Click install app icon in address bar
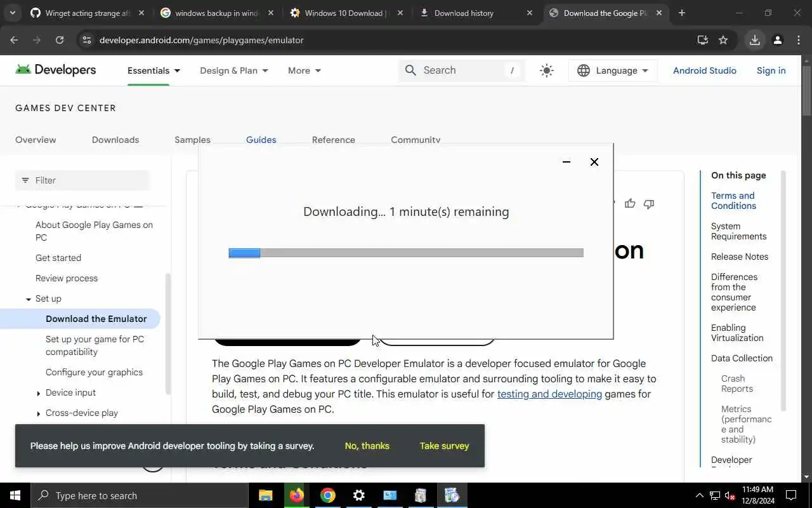 702,40
